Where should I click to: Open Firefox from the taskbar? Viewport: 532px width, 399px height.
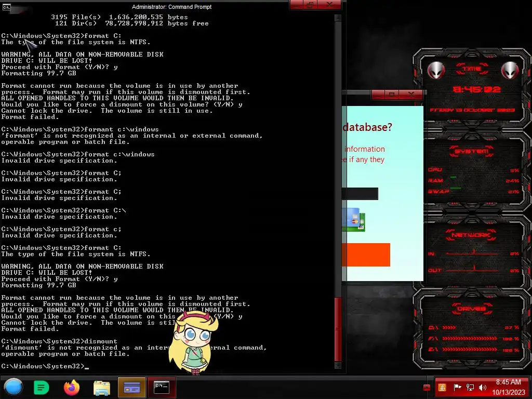pos(72,387)
